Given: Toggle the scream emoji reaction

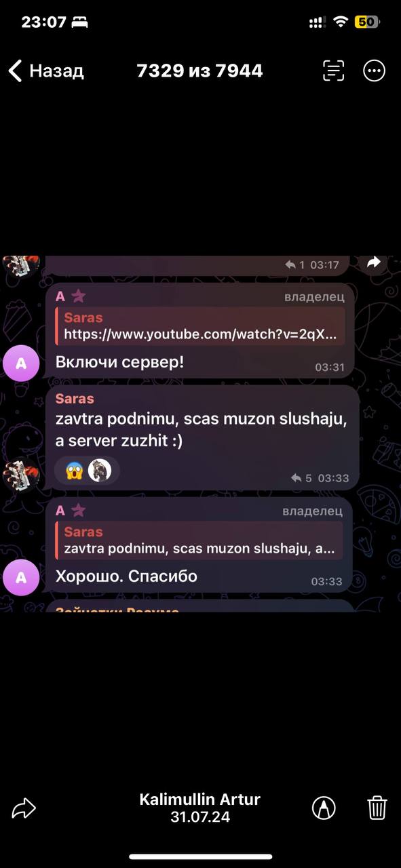Looking at the screenshot, I should pyautogui.click(x=74, y=470).
